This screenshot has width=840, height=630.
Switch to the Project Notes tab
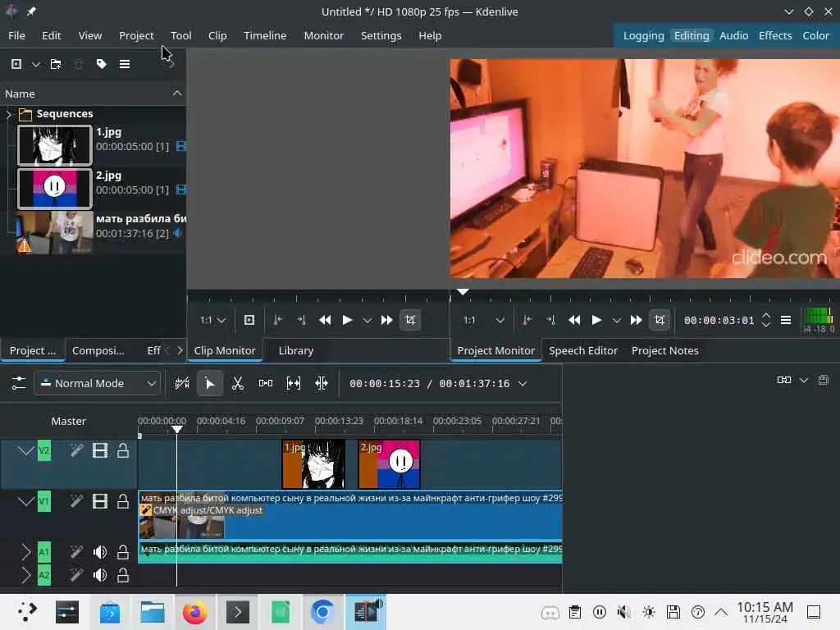[664, 350]
